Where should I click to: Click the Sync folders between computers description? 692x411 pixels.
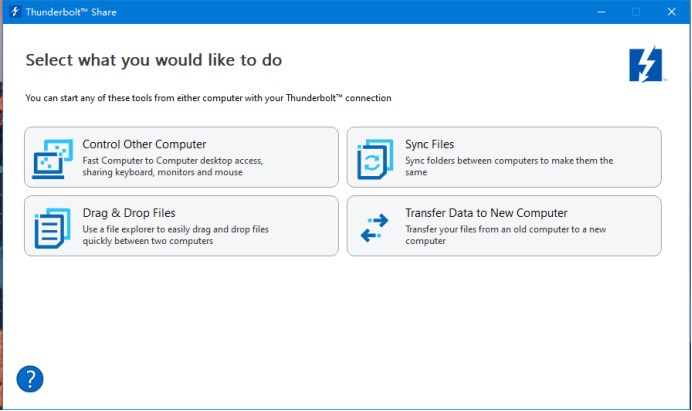(508, 166)
